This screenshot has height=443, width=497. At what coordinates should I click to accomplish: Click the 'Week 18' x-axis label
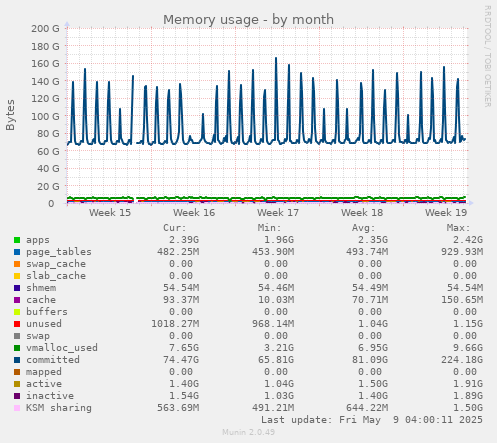click(x=362, y=213)
